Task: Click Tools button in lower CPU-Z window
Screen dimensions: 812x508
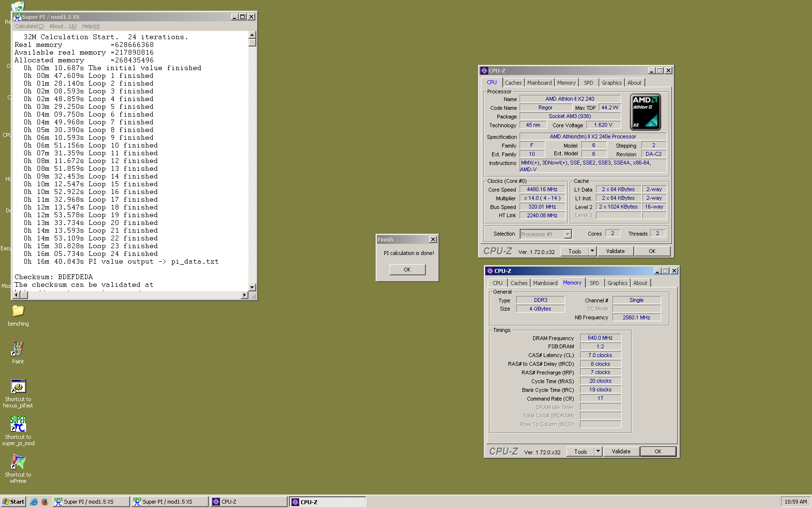Action: click(x=580, y=451)
